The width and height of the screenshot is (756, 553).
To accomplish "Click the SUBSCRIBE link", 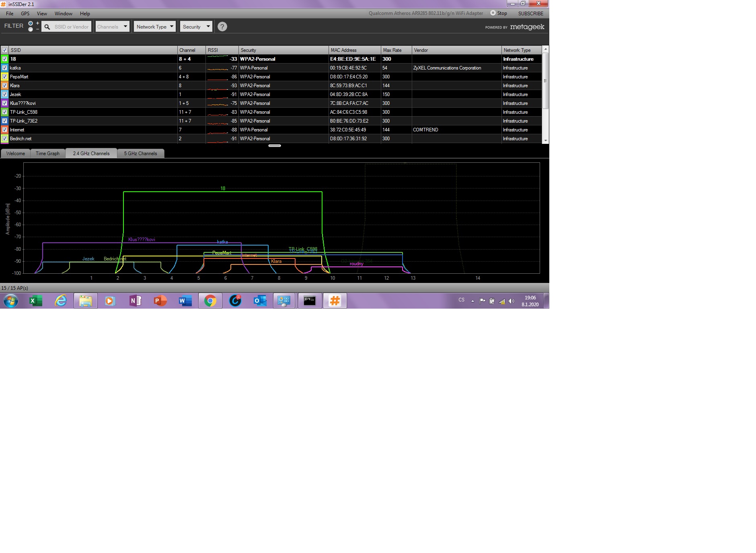I will [530, 13].
